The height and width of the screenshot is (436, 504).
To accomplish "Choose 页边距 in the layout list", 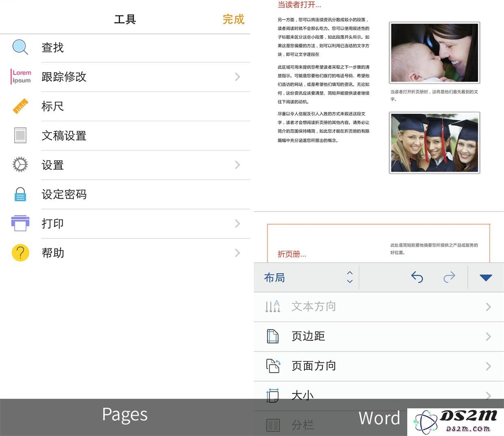I will 379,336.
